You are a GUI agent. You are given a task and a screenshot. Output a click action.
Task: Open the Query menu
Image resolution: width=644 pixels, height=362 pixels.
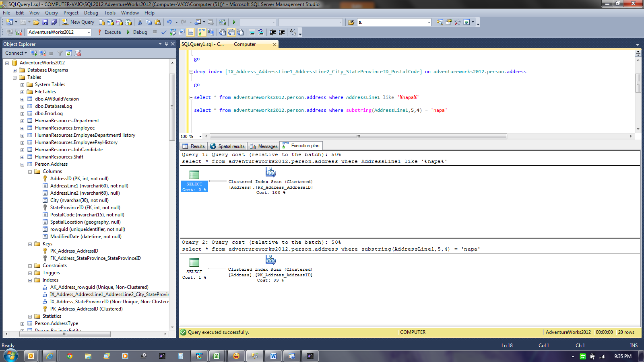pyautogui.click(x=51, y=13)
